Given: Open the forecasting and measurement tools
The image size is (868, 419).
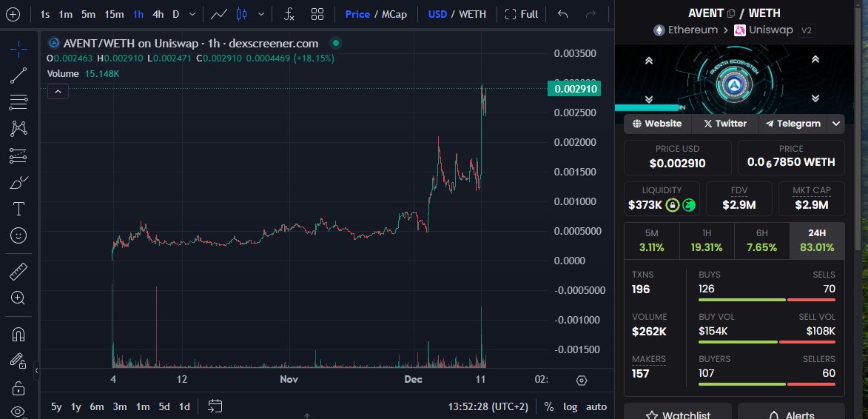Looking at the screenshot, I should (18, 155).
